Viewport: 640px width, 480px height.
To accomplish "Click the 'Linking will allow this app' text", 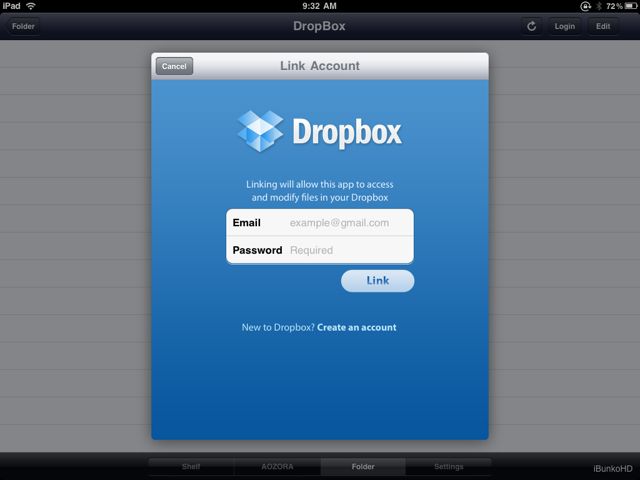I will point(320,191).
